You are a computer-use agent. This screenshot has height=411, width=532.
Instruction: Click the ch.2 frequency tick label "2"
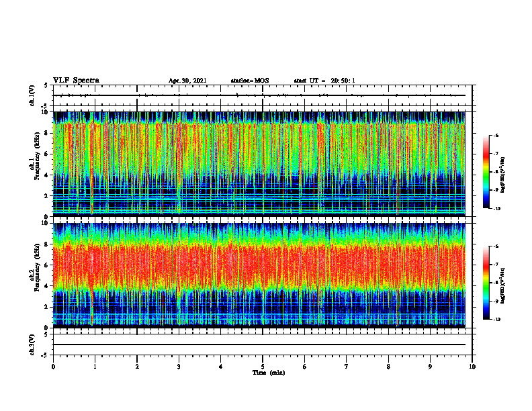(x=47, y=307)
